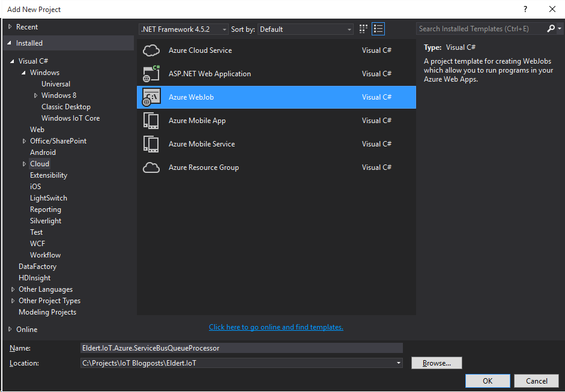Viewport: 565px width, 392px height.
Task: Click into the project Name field
Action: tap(241, 348)
